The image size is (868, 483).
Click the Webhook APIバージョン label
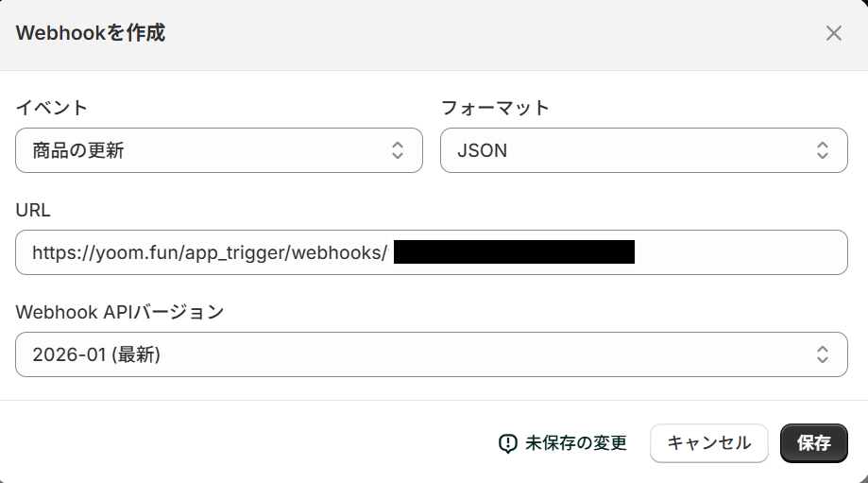120,312
